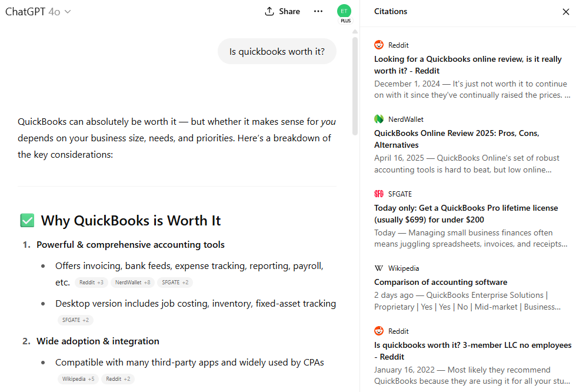Open the three-dot conversation options menu
Viewport: 576px width, 392px height.
coord(318,11)
